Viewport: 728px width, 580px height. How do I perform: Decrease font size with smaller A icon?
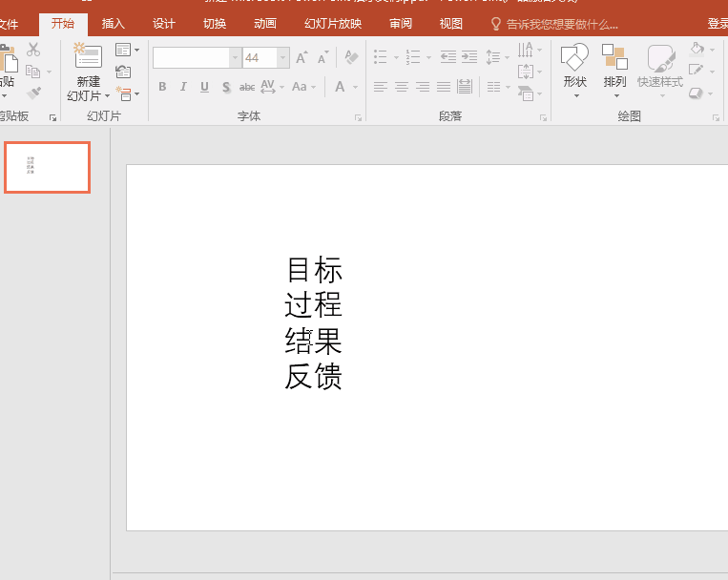(323, 57)
